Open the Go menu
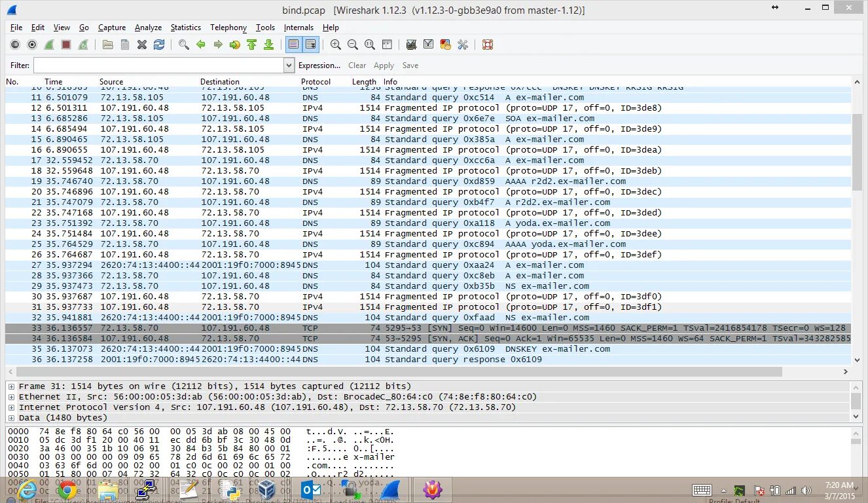Viewport: 868px width, 503px height. (84, 28)
